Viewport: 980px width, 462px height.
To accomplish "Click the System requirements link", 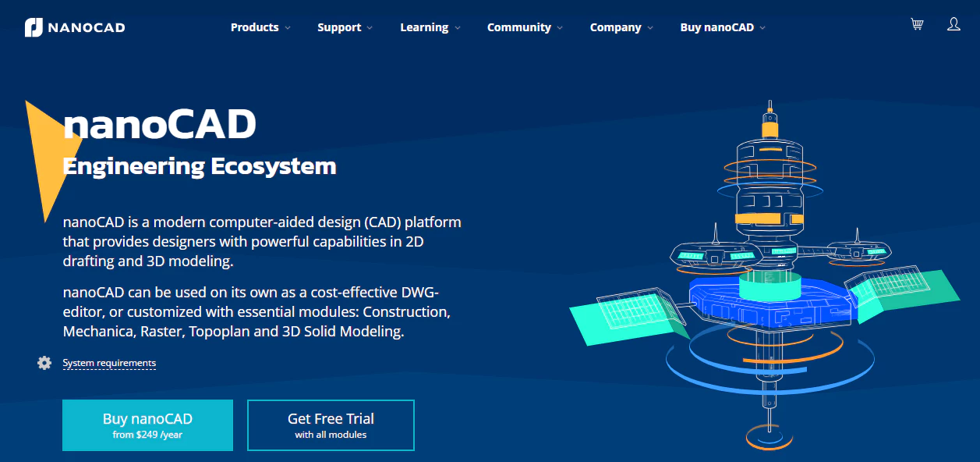I will [x=109, y=363].
